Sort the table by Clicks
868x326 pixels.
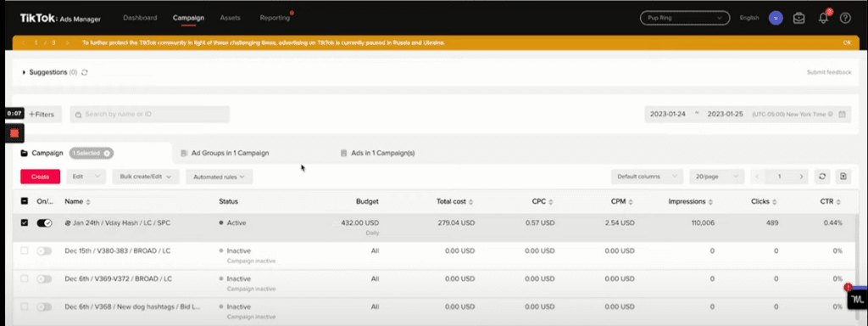[775, 202]
